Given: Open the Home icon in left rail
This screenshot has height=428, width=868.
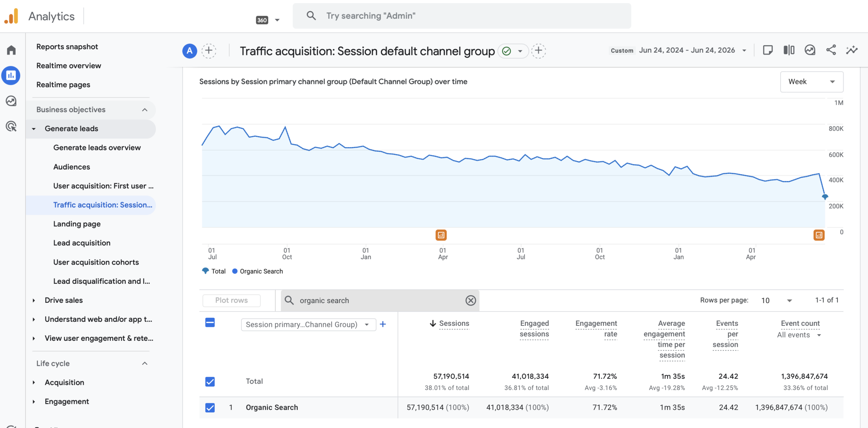Looking at the screenshot, I should (11, 50).
